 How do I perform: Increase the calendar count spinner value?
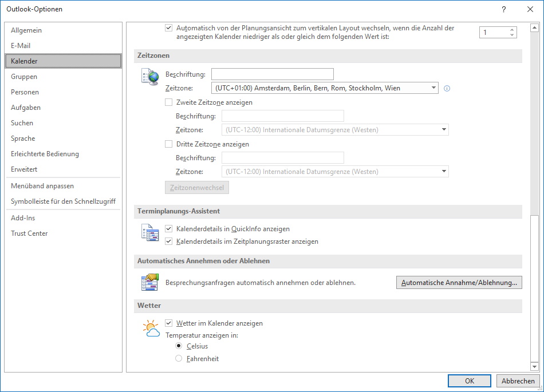coord(512,30)
